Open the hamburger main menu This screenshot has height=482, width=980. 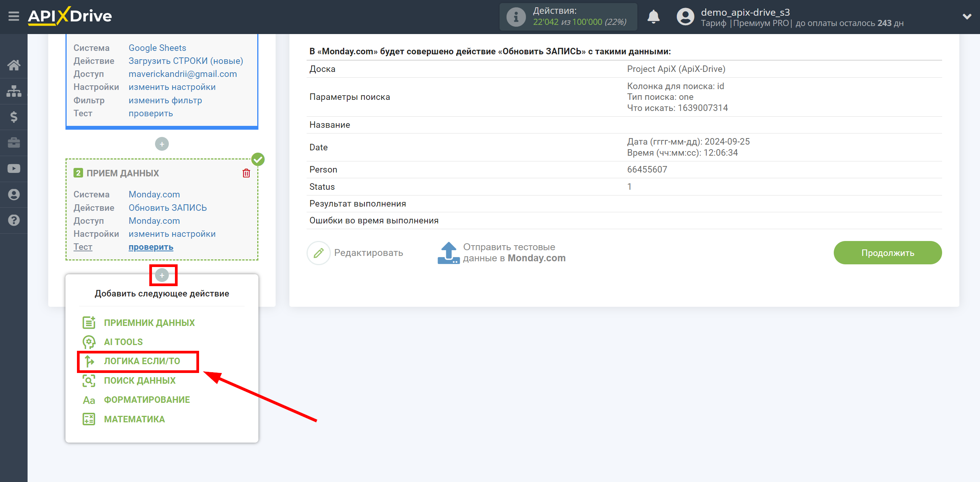[14, 16]
